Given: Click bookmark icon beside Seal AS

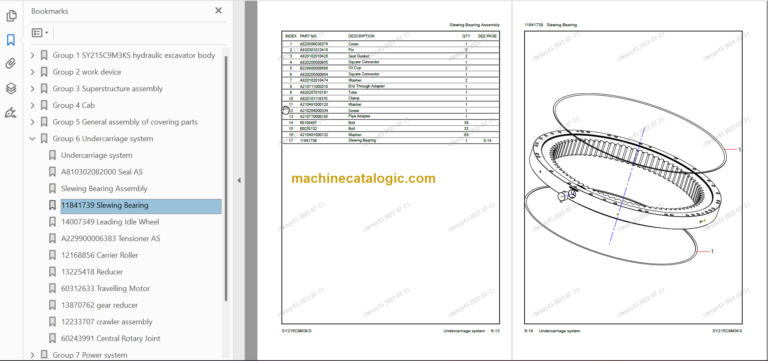Looking at the screenshot, I should tap(52, 172).
